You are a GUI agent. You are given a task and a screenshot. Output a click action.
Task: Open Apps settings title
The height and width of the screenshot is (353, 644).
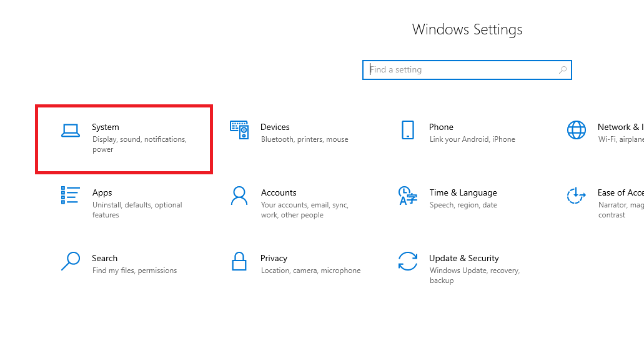tap(102, 192)
